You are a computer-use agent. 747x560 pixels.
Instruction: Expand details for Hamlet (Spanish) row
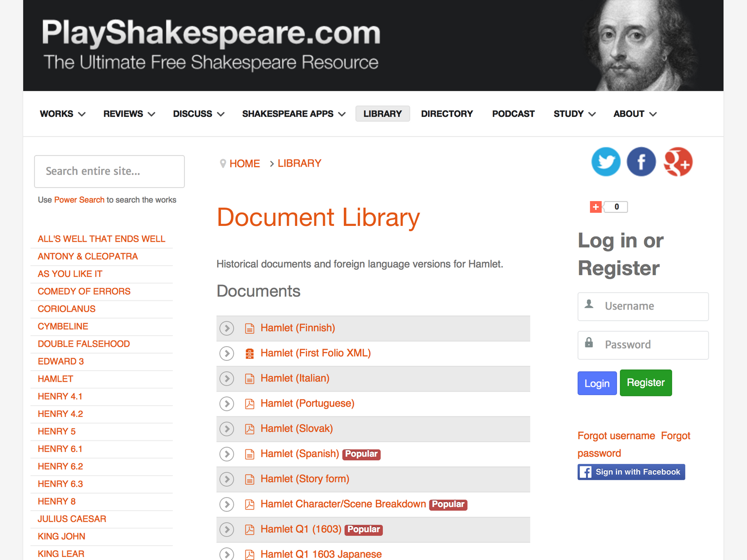227,454
